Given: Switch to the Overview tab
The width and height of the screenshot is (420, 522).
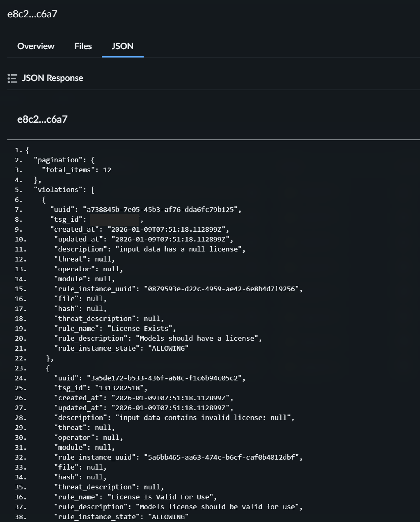Looking at the screenshot, I should tap(36, 46).
